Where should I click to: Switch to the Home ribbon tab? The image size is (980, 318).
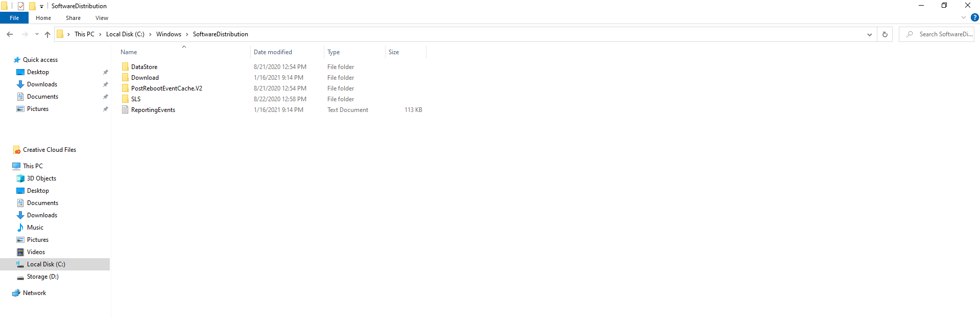click(43, 18)
